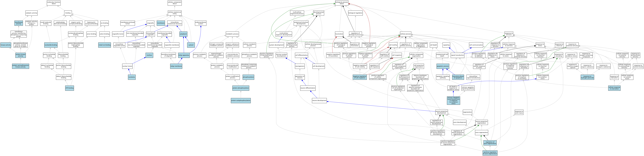Select 'cell death in response to oxidative stress'
Screen dimensions: 644x156
coord(453,88)
